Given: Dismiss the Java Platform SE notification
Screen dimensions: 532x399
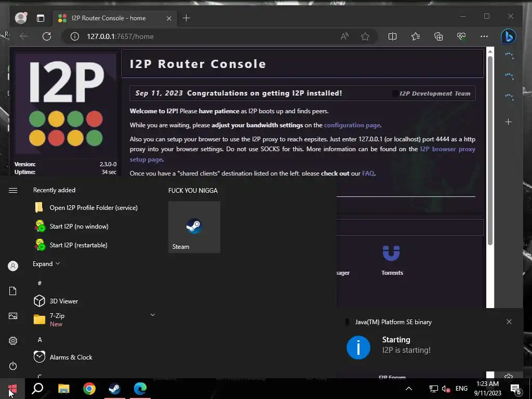Looking at the screenshot, I should tap(509, 322).
